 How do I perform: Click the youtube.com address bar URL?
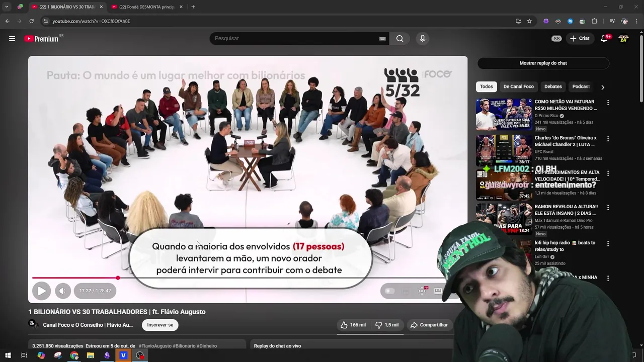tap(92, 21)
